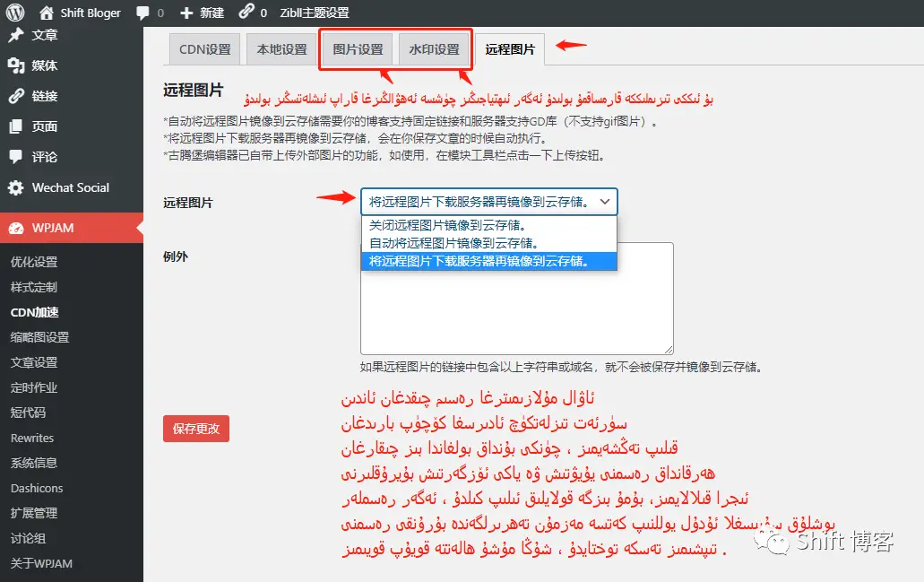Viewport: 924px width, 582px height.
Task: Switch to the CDN设置 tab
Action: pos(203,50)
